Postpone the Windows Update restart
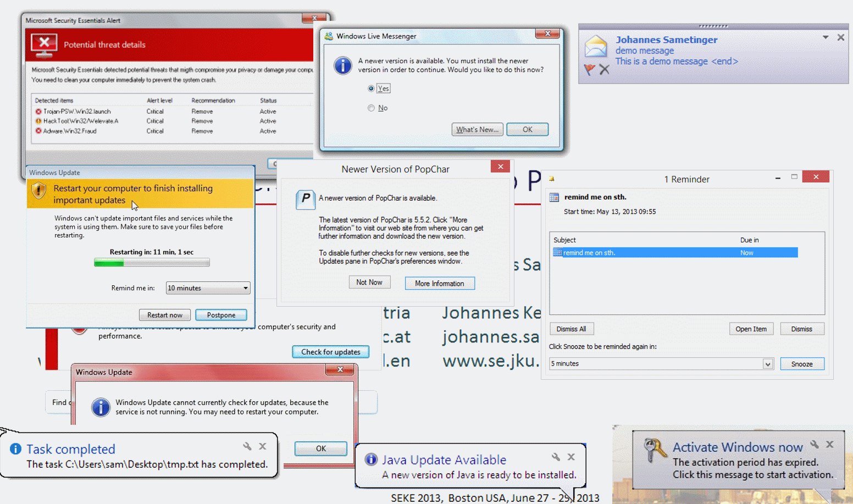 [221, 315]
